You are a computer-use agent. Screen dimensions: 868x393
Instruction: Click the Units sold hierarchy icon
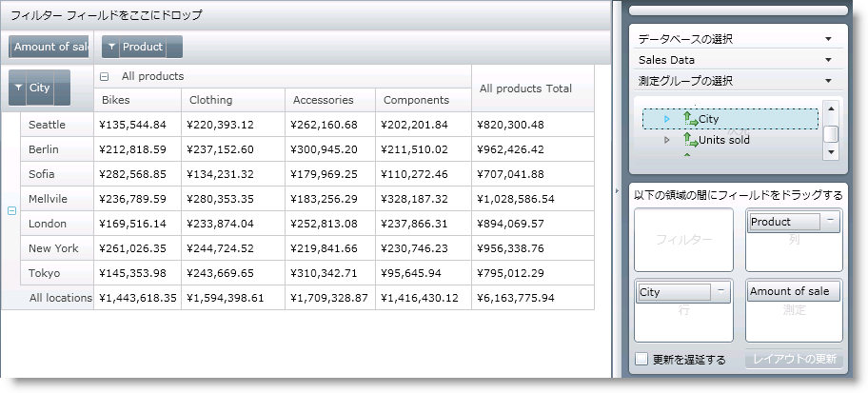pos(690,140)
